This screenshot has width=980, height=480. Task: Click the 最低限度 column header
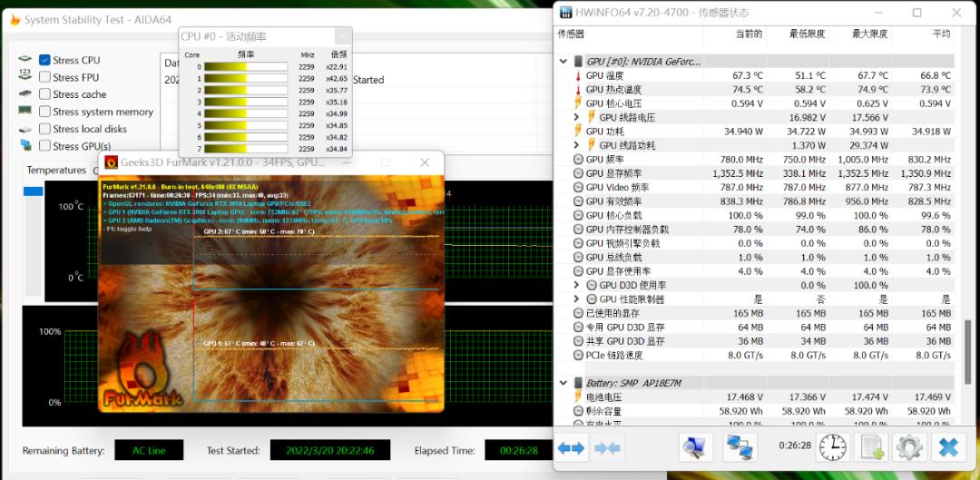807,34
